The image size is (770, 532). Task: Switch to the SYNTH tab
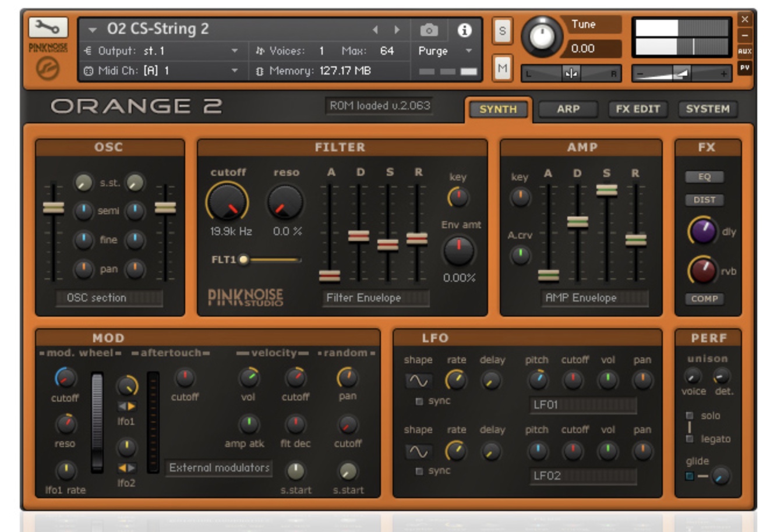pos(498,109)
